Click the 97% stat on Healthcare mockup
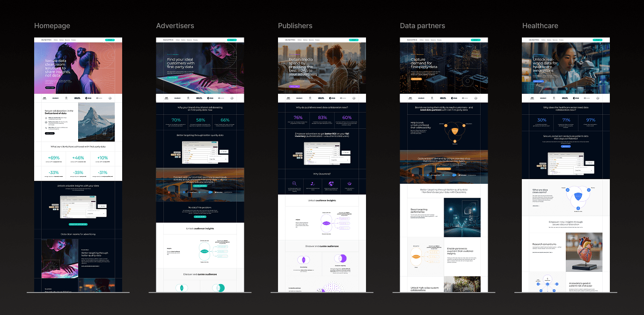The height and width of the screenshot is (315, 644). point(591,120)
